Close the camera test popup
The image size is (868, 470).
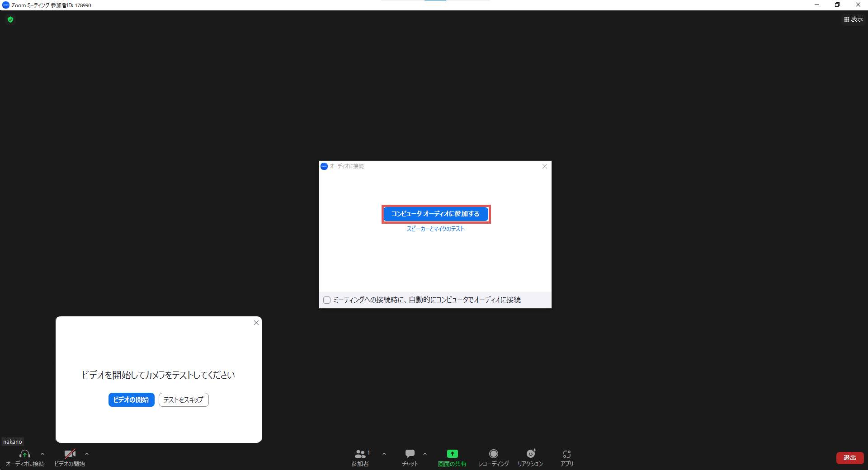(256, 323)
